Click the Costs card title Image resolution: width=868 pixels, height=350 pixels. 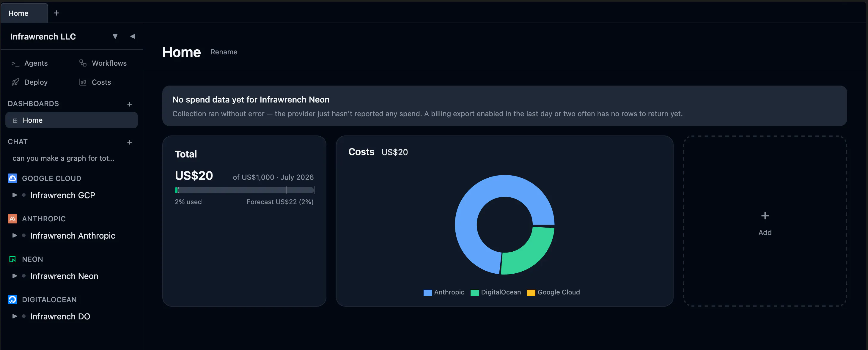[361, 152]
